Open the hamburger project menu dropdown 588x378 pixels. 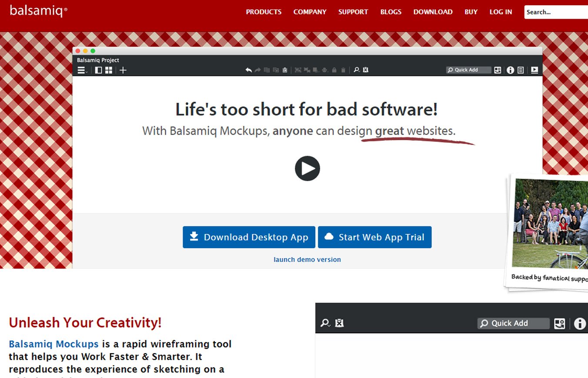[x=82, y=70]
